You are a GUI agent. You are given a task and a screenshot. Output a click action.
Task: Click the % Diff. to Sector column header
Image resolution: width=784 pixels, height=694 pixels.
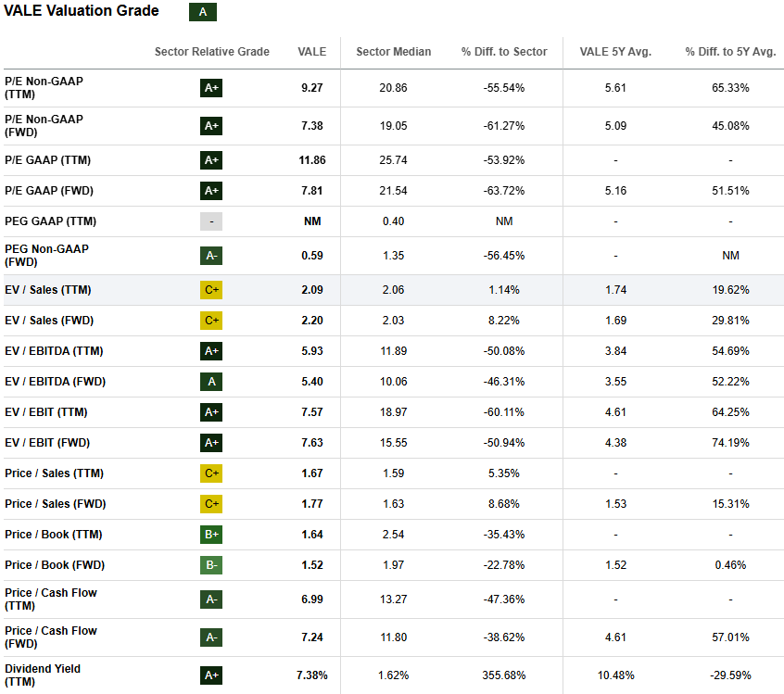(x=504, y=52)
